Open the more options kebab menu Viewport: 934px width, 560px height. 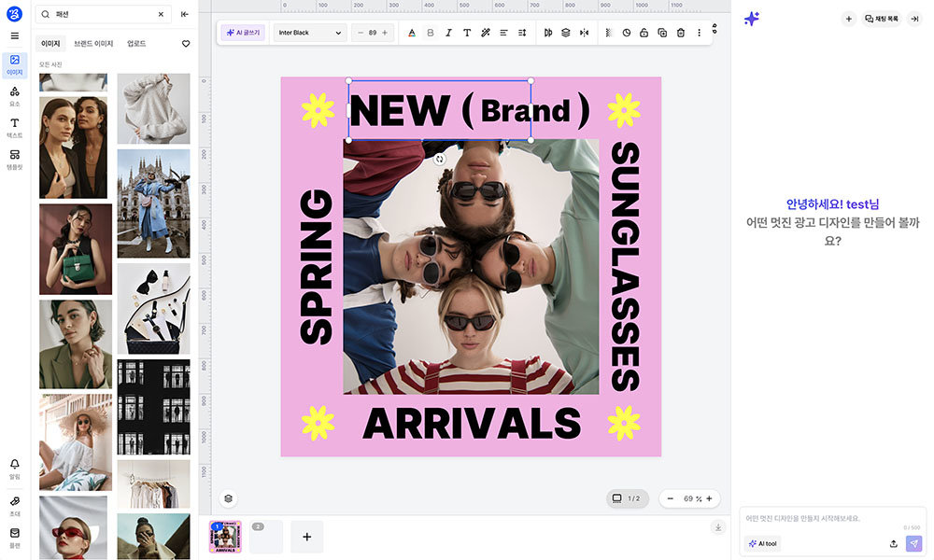pyautogui.click(x=699, y=33)
